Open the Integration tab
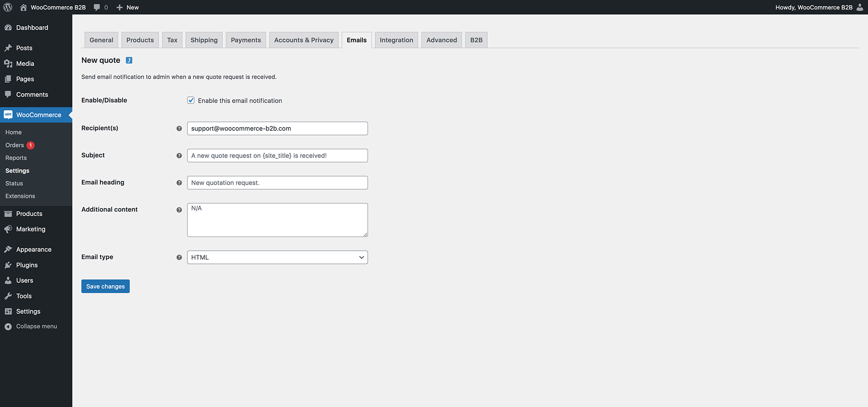Screen dimensions: 868x407 [396, 40]
